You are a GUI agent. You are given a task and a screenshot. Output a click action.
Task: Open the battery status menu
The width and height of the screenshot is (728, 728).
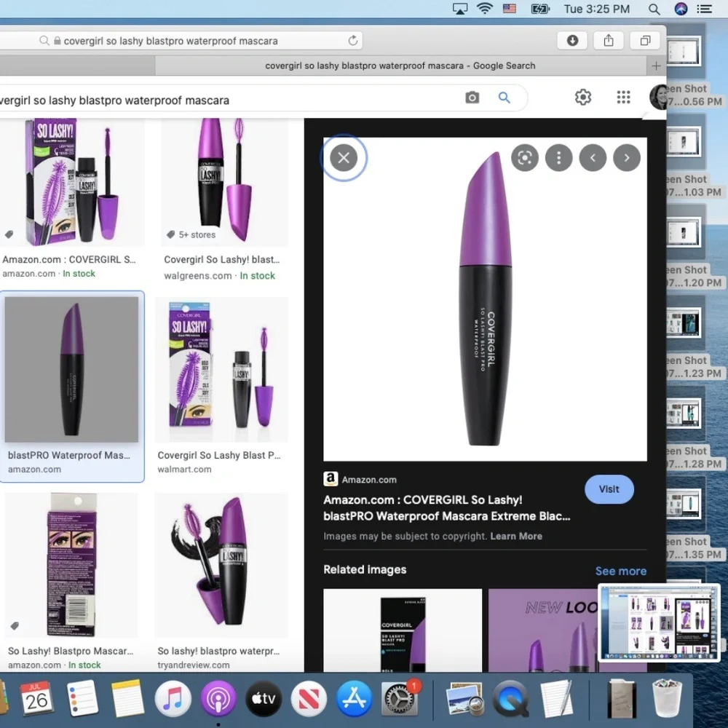click(540, 9)
